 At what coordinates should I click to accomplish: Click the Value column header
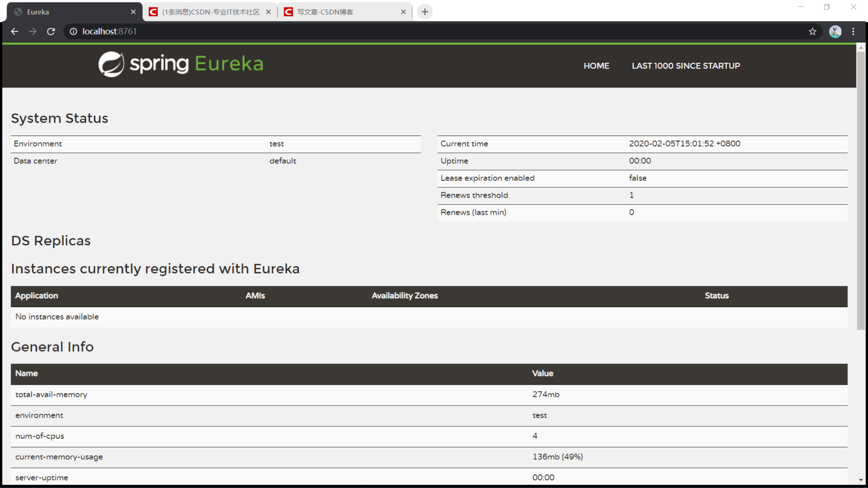(542, 374)
